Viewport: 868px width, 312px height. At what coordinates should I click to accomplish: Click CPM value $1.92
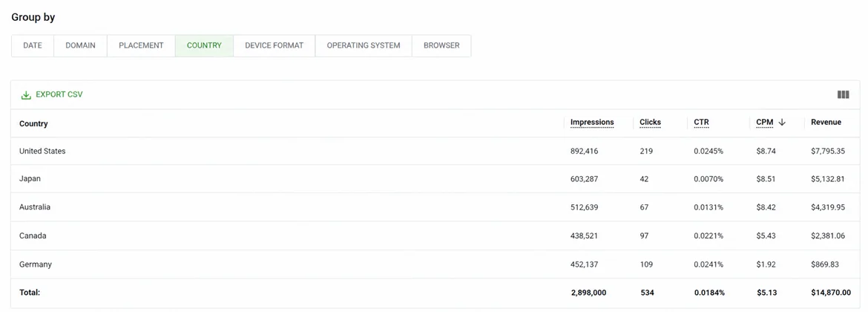[x=766, y=264]
